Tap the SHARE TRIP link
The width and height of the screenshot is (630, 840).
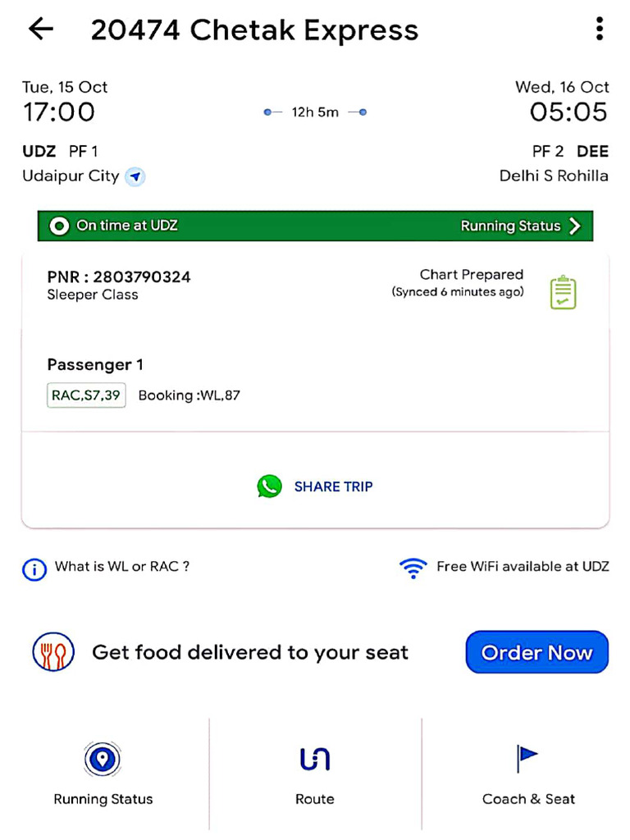point(333,486)
